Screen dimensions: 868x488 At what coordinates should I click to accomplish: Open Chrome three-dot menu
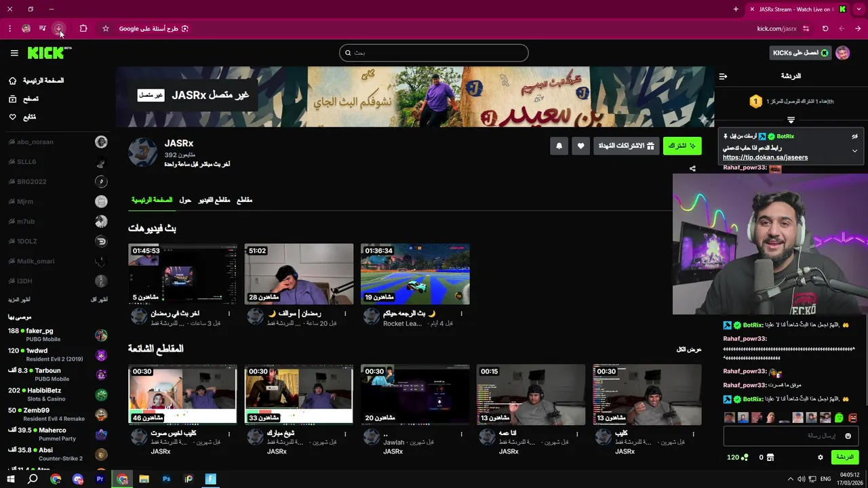[x=9, y=28]
